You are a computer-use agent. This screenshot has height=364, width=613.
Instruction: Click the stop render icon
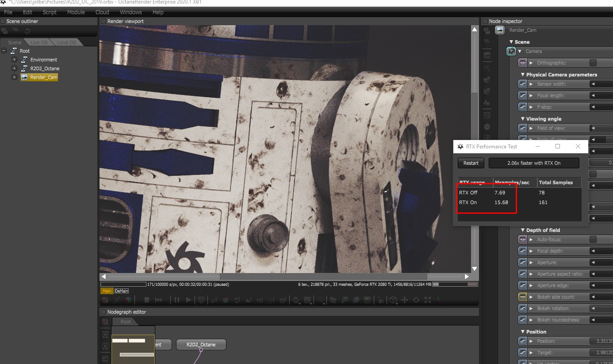click(147, 300)
